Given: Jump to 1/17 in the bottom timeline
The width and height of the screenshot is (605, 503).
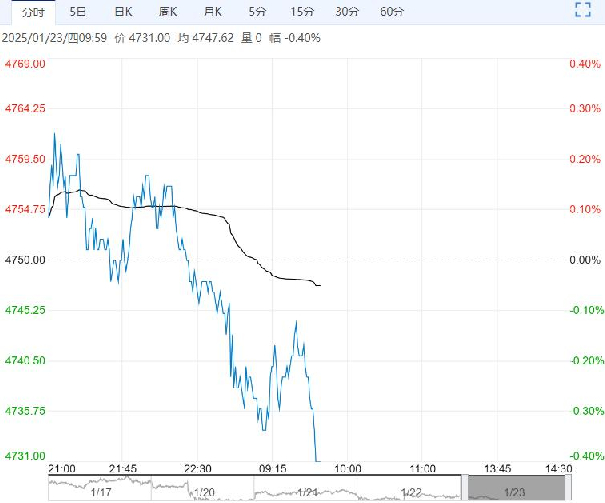Looking at the screenshot, I should [x=100, y=492].
